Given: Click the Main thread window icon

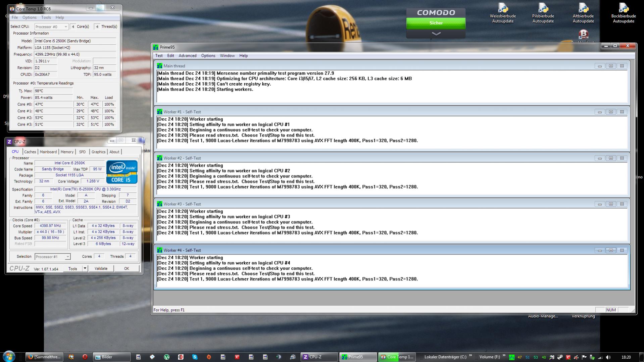Looking at the screenshot, I should click(x=160, y=66).
